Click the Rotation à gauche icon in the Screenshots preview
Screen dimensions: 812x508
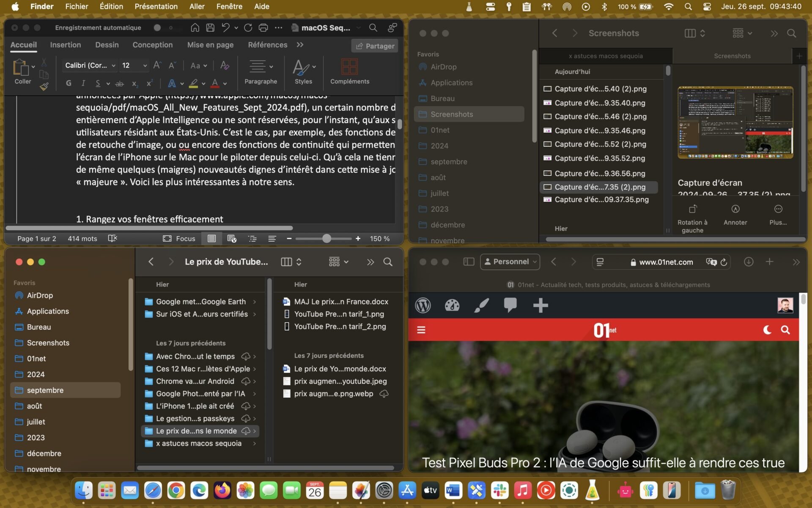[x=692, y=209]
